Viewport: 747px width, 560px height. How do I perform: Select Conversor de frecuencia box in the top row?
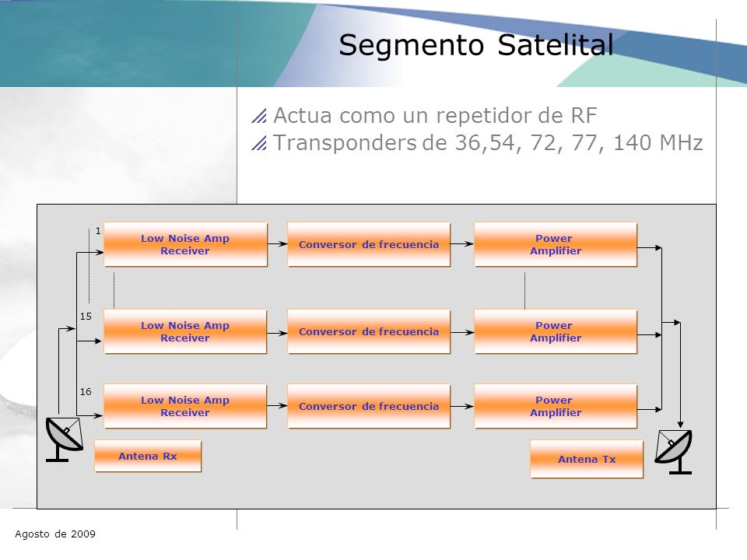click(x=369, y=244)
